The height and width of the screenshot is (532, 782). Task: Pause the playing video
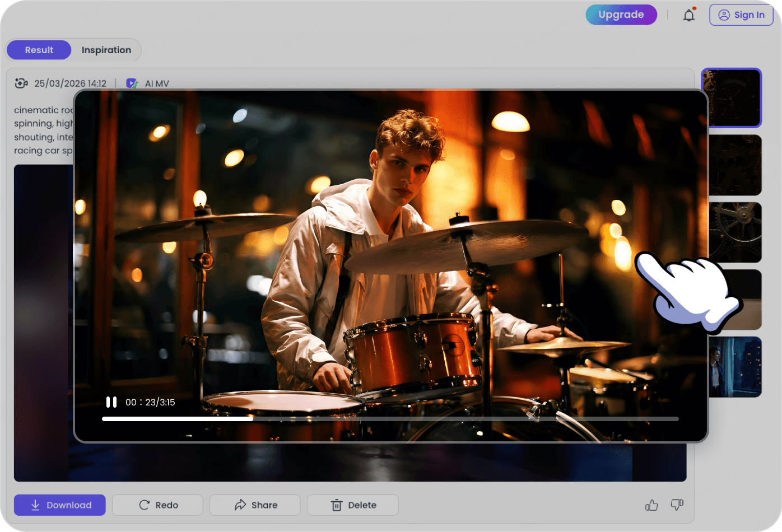tap(111, 402)
